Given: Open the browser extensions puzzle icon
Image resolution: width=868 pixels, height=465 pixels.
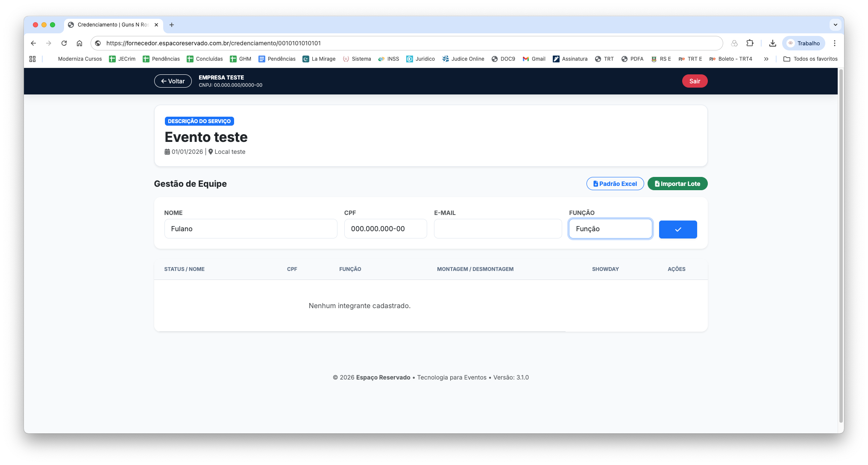Looking at the screenshot, I should pos(750,43).
